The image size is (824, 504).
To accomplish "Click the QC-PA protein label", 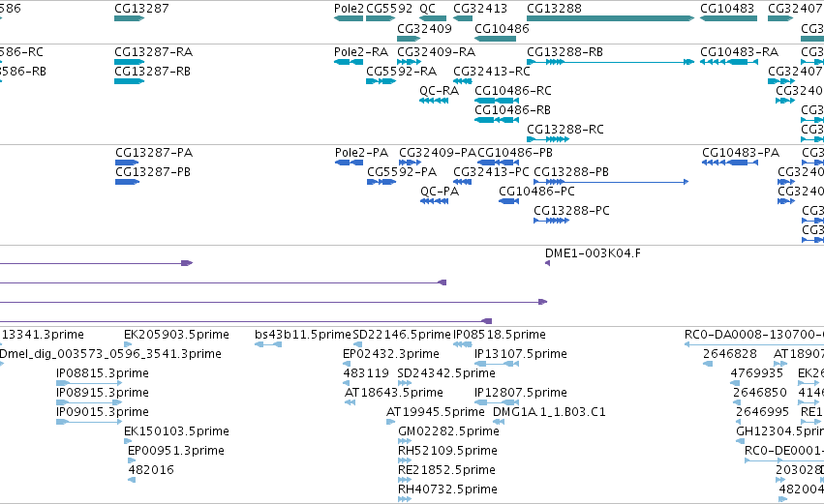I will 440,192.
